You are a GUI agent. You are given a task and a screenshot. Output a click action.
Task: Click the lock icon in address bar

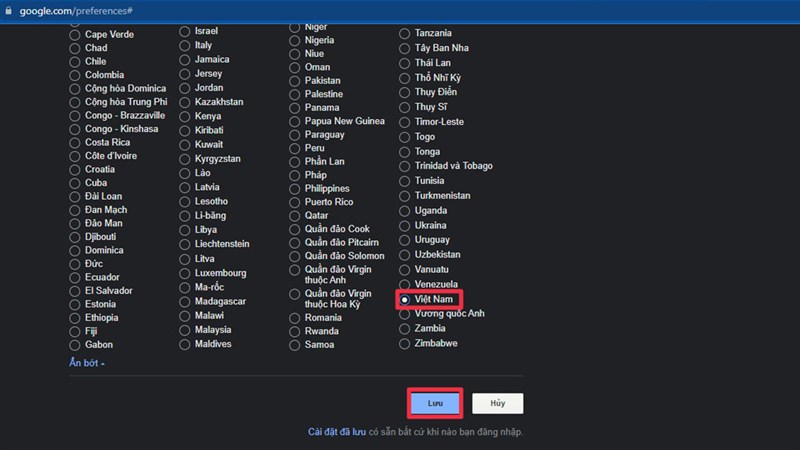point(8,10)
